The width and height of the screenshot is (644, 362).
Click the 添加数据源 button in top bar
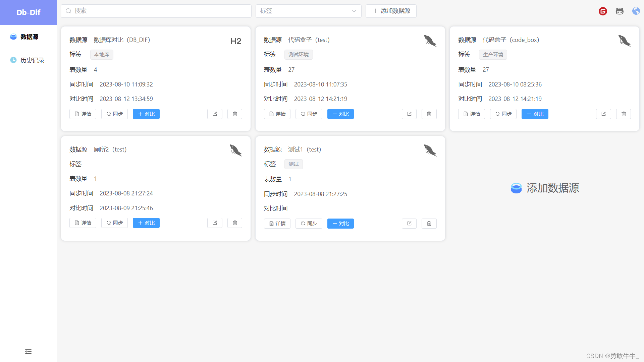(x=390, y=11)
